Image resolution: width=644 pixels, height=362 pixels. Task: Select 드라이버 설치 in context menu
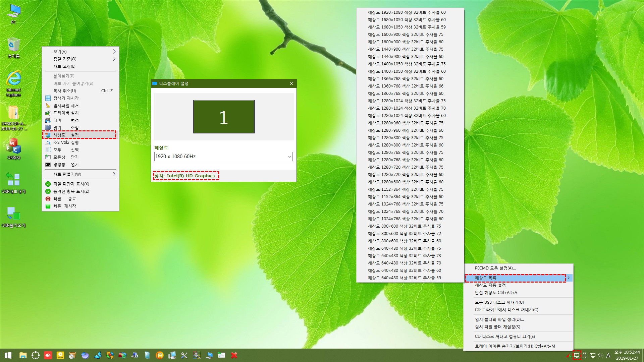pos(80,113)
